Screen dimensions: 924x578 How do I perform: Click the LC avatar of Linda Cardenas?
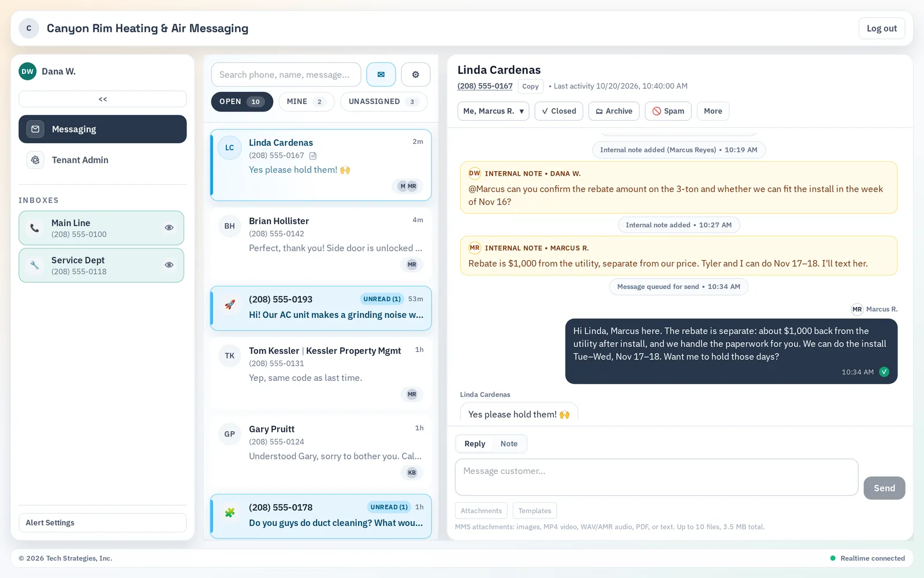pyautogui.click(x=230, y=148)
